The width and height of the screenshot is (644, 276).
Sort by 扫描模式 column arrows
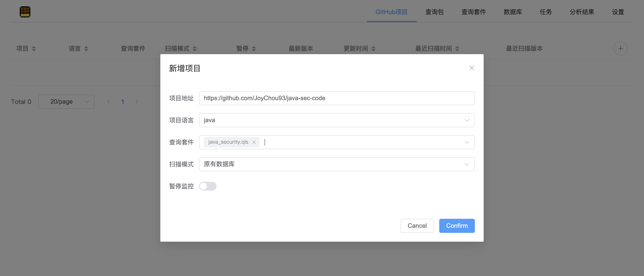click(194, 49)
